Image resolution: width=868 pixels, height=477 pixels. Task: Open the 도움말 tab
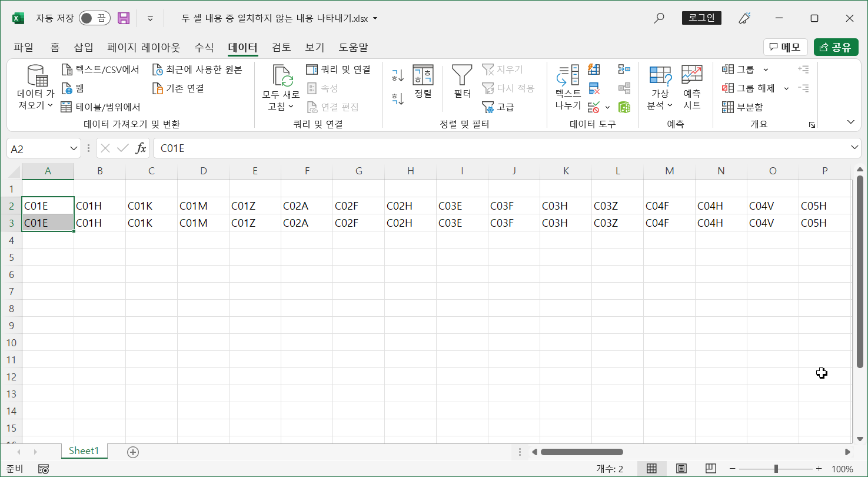[353, 48]
